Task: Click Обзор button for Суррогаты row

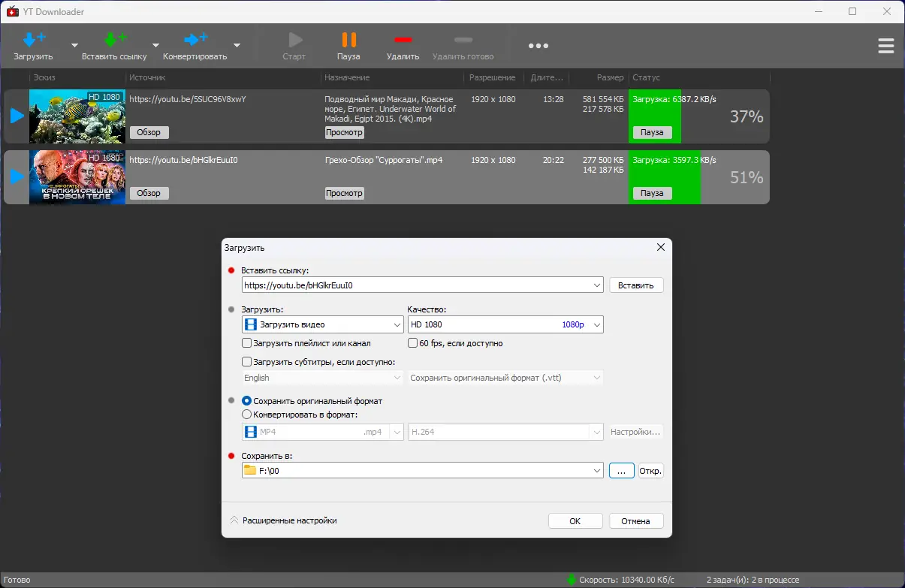Action: point(149,193)
